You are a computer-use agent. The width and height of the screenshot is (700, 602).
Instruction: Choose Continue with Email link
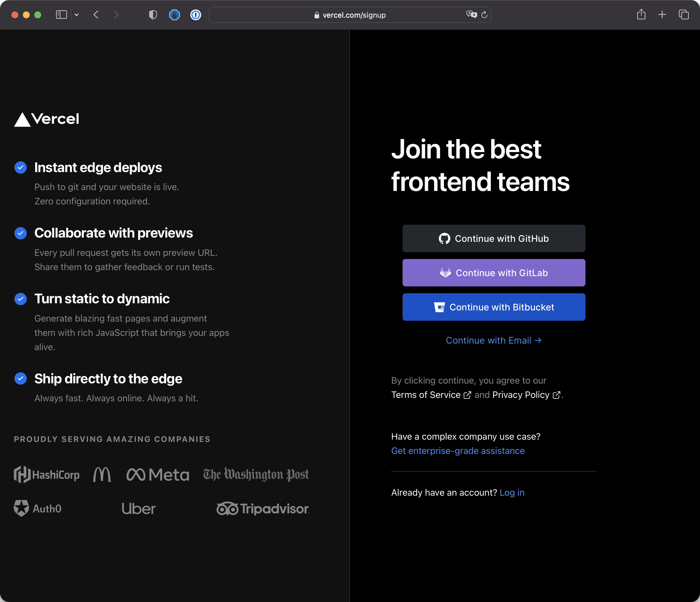pyautogui.click(x=494, y=340)
